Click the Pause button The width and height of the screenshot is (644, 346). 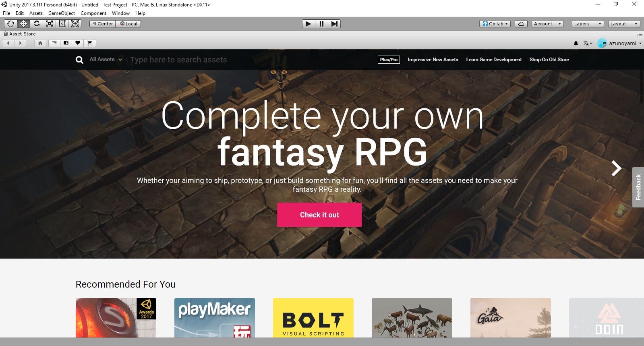pos(321,24)
